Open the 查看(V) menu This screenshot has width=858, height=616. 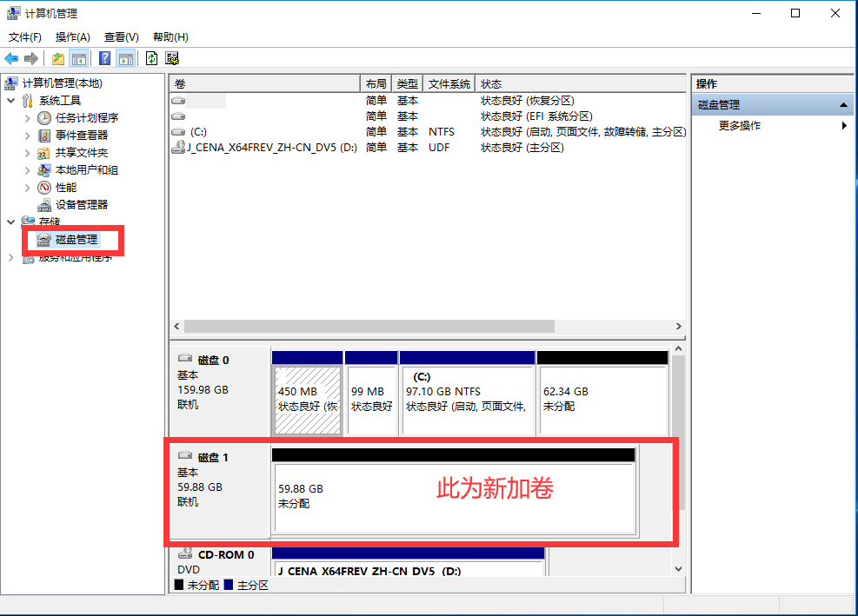pos(122,37)
